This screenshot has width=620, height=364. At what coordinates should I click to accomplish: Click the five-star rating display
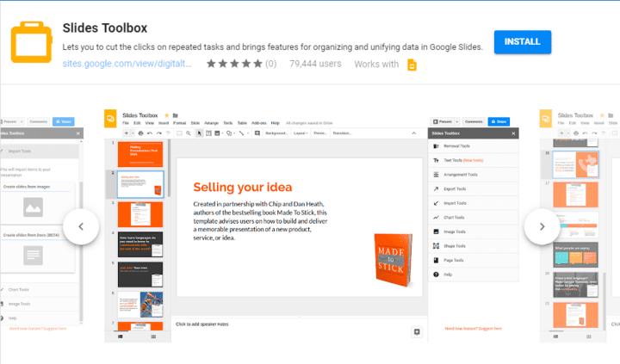tap(234, 64)
